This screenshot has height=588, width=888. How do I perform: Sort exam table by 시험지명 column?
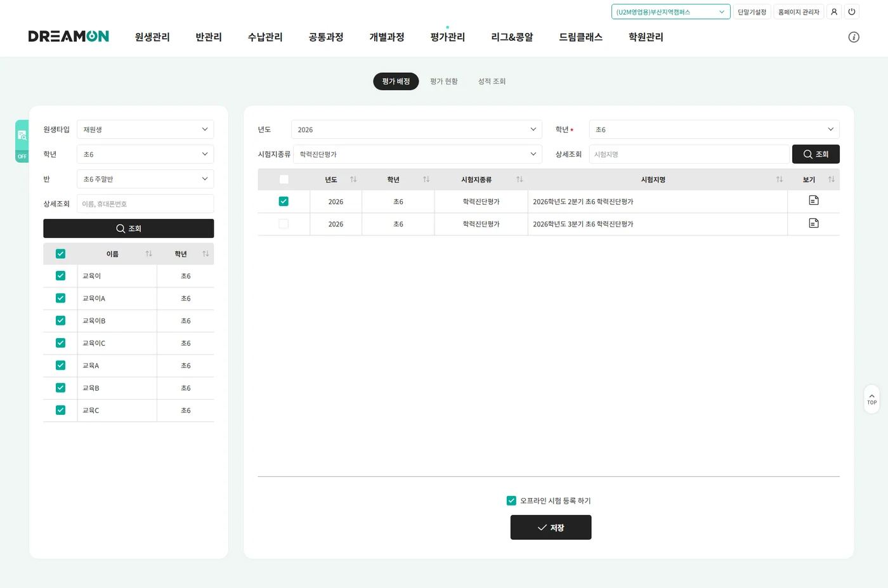(779, 180)
